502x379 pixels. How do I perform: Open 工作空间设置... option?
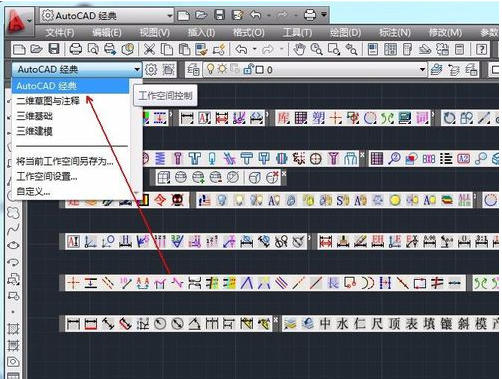pyautogui.click(x=70, y=176)
